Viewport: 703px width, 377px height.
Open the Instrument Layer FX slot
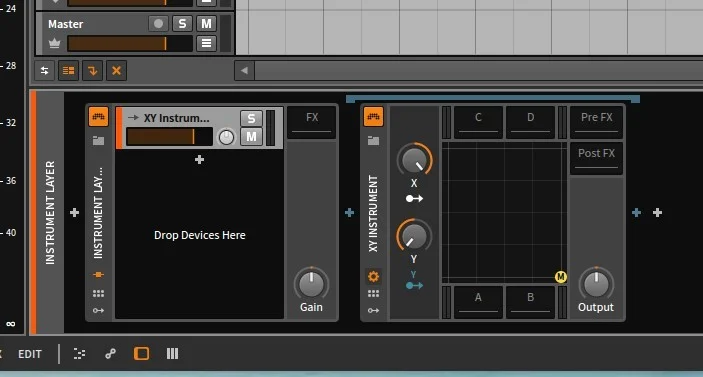(x=312, y=122)
